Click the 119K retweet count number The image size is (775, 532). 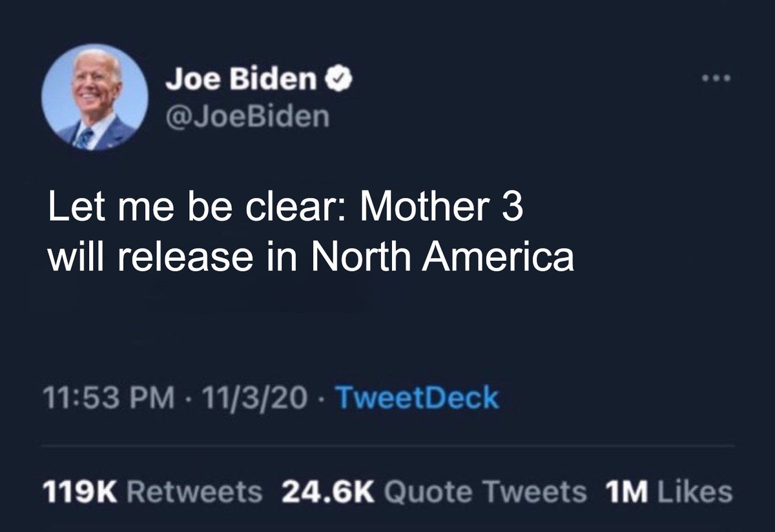click(80, 493)
